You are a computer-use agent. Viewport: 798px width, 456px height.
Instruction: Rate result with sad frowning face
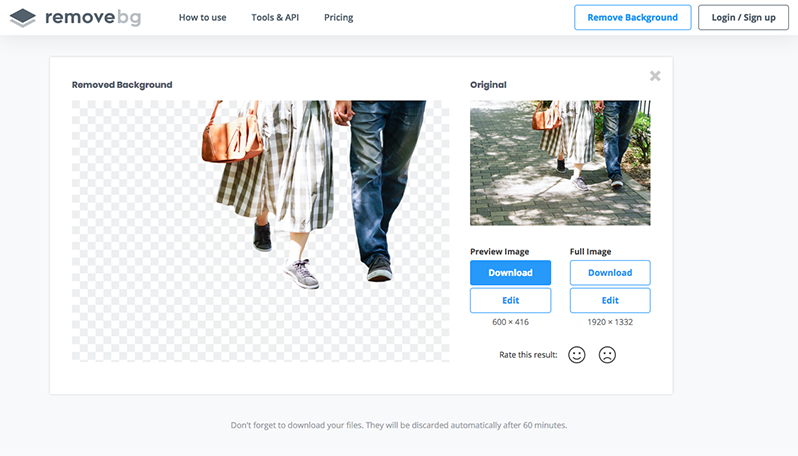(x=607, y=355)
